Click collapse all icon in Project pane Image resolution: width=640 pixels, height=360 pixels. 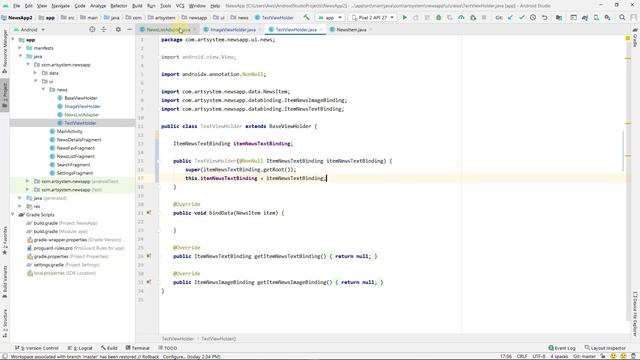point(104,29)
